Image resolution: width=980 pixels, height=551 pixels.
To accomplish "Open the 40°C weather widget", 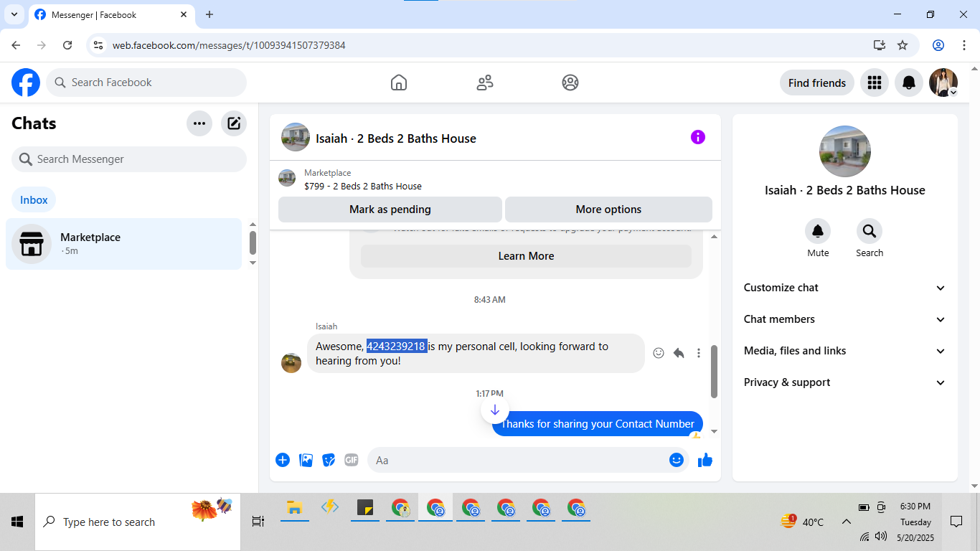I will (803, 522).
